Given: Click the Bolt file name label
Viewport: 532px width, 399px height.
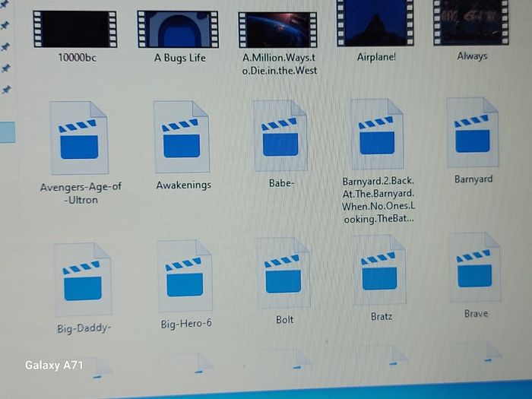Looking at the screenshot, I should [x=285, y=320].
